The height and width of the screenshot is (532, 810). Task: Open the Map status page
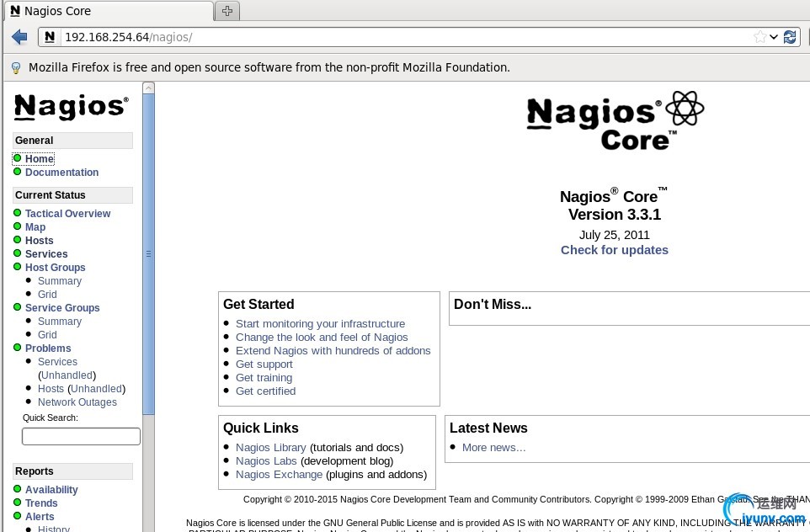(35, 227)
